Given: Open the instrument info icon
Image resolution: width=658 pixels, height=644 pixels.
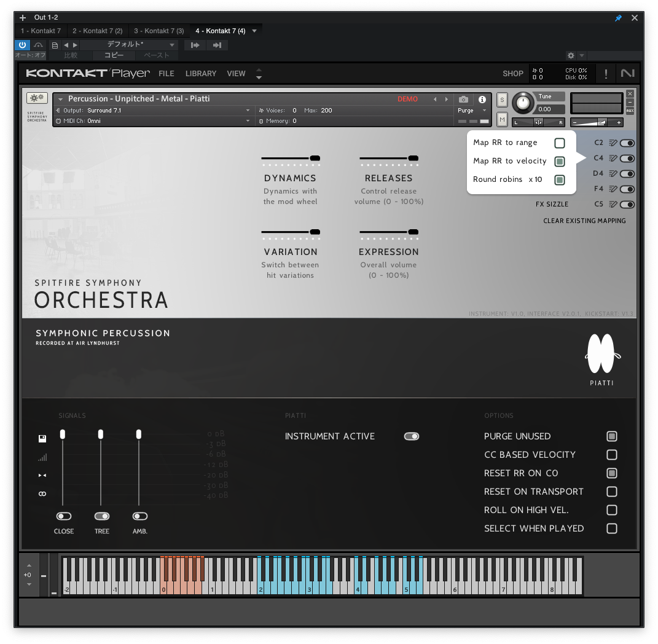Looking at the screenshot, I should click(x=482, y=100).
